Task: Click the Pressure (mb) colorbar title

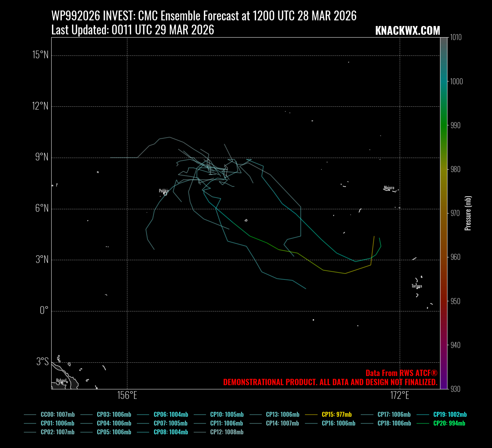Action: coord(468,213)
